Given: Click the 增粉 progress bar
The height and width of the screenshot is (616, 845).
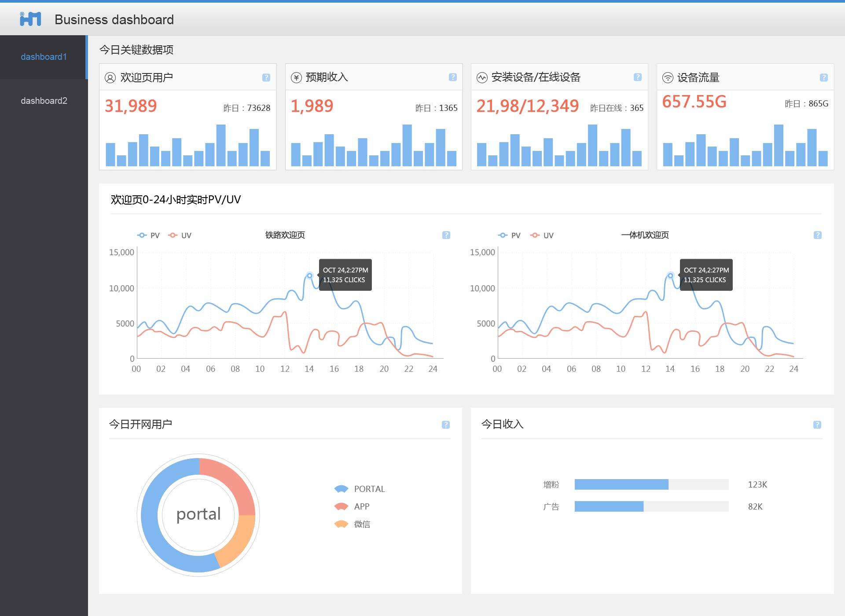Looking at the screenshot, I should [651, 484].
